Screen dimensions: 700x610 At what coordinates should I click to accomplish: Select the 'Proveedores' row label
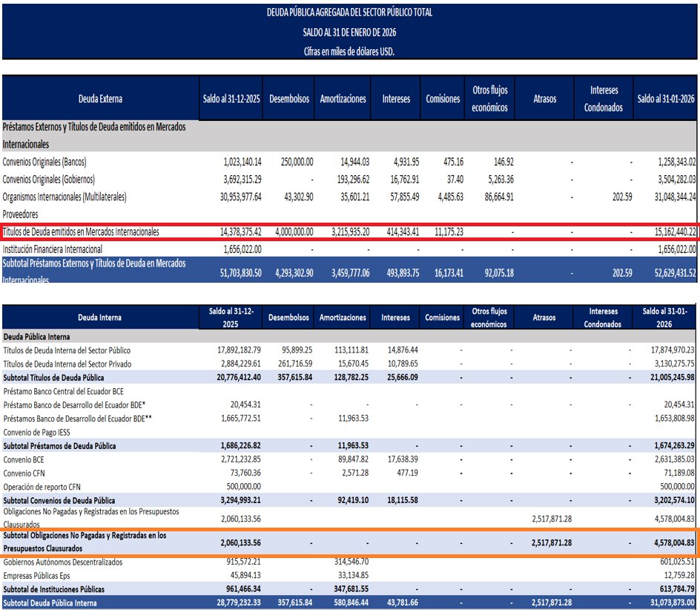20,214
